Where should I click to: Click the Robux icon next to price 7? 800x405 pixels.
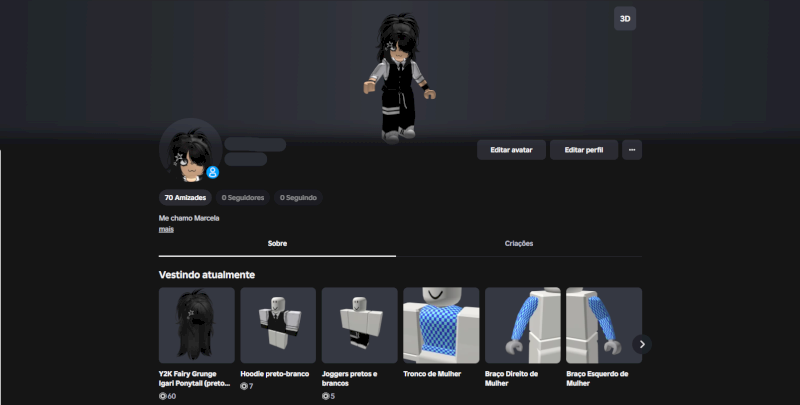click(x=244, y=386)
